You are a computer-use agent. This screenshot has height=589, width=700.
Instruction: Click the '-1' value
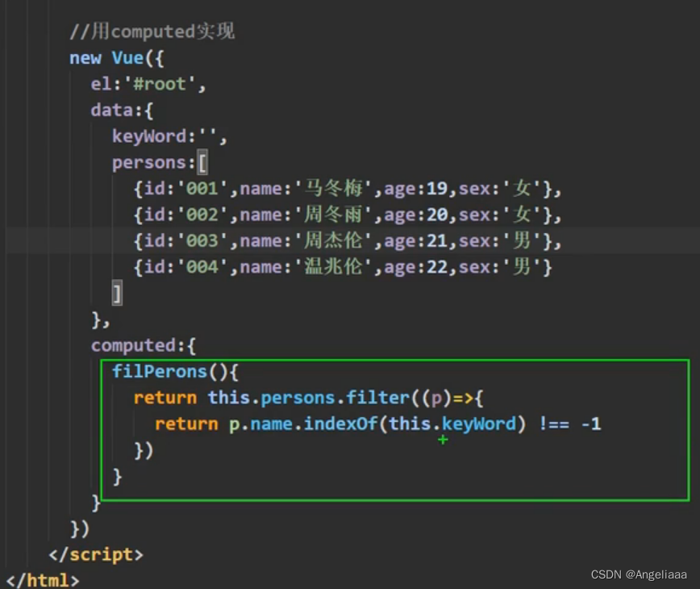tap(591, 424)
